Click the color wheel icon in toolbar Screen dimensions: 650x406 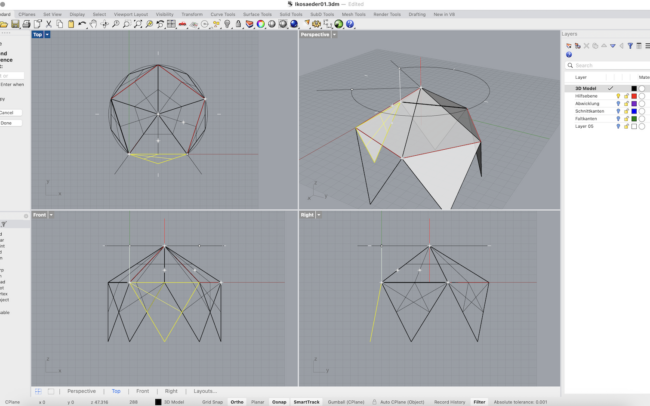click(x=261, y=24)
